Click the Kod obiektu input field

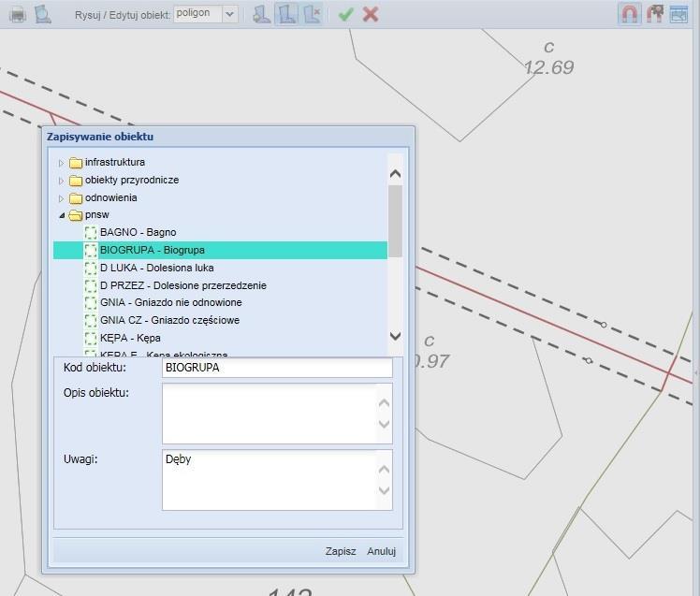[x=277, y=368]
